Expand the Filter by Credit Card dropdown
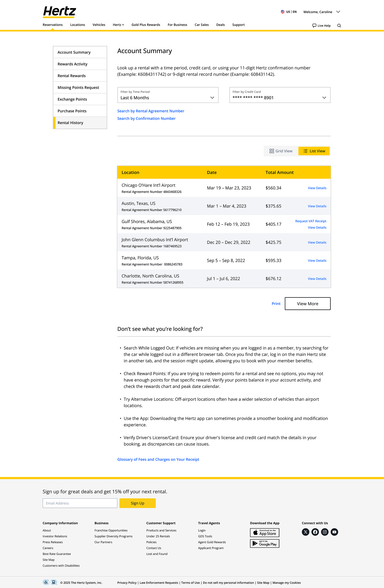Viewport: 384px width, 588px height. [280, 95]
